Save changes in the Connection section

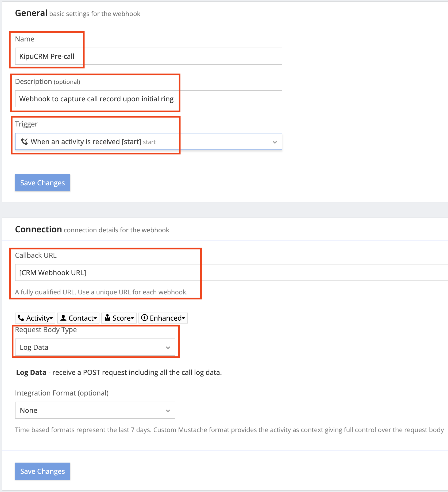click(42, 471)
